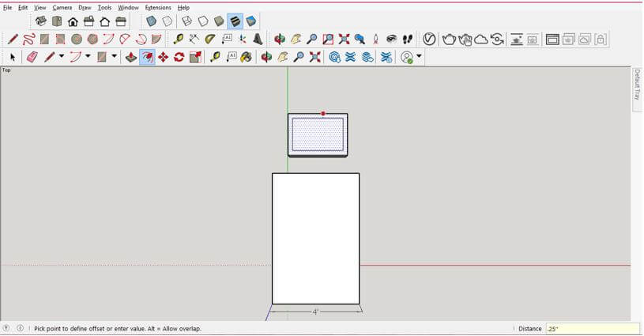The height and width of the screenshot is (336, 644).
Task: Select the Position Camera tool
Action: click(375, 40)
